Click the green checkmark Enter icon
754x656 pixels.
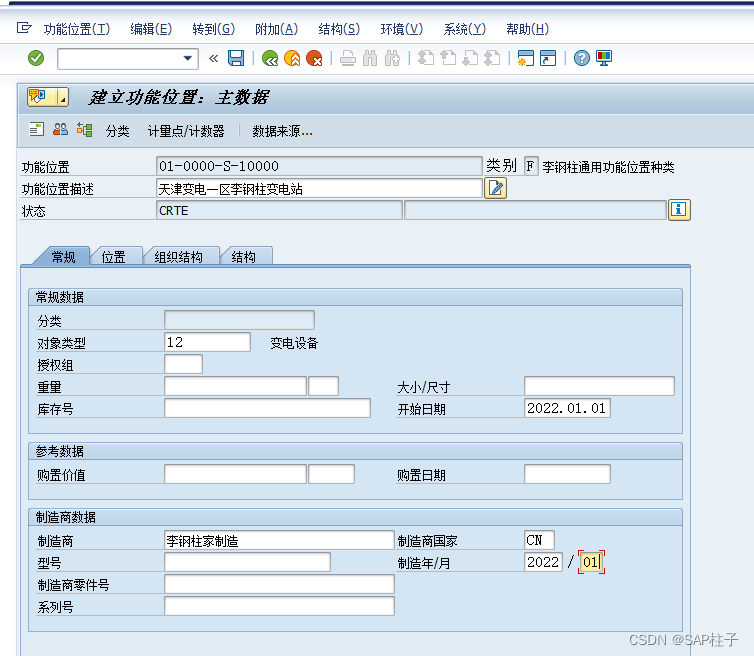pyautogui.click(x=36, y=59)
